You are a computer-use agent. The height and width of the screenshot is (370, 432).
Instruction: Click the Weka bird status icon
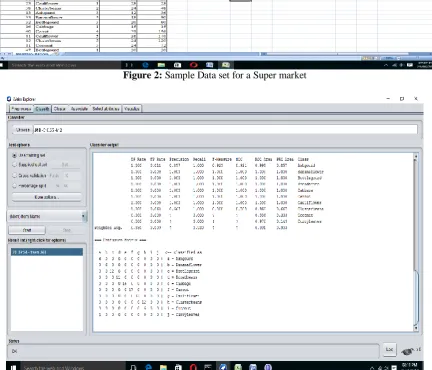409,350
